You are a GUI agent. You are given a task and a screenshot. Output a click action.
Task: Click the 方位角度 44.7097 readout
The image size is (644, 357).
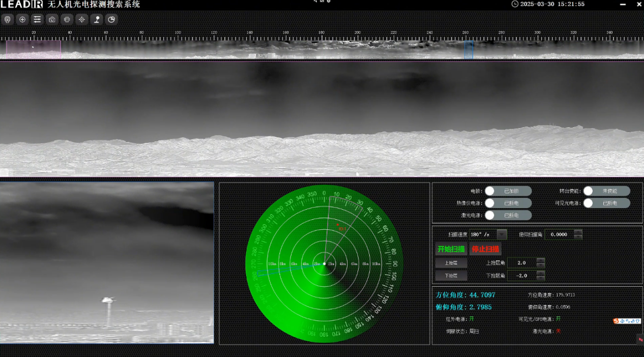click(x=465, y=295)
